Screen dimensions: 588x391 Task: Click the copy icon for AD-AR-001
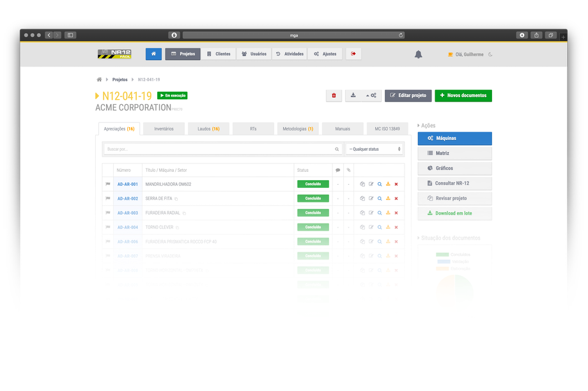(362, 184)
